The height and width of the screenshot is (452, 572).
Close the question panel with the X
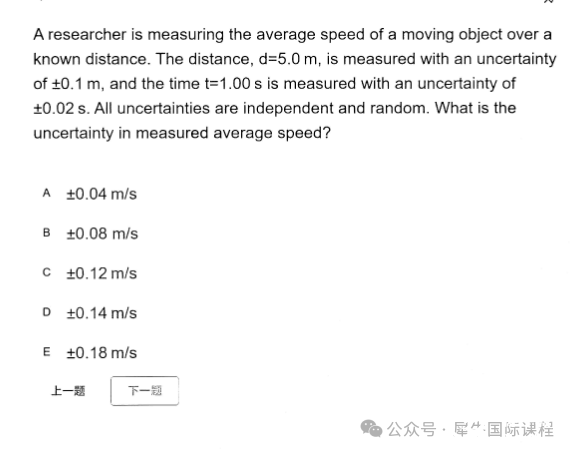click(548, 1)
